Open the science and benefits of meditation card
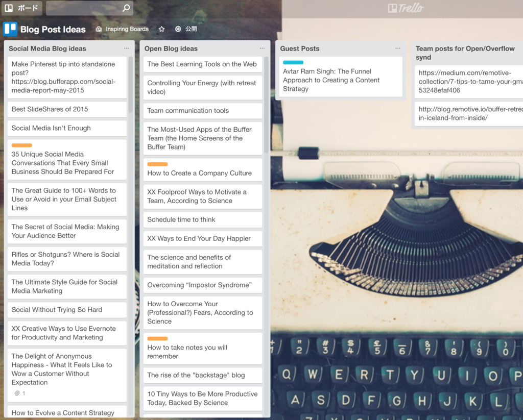The width and height of the screenshot is (523, 420). (x=203, y=262)
